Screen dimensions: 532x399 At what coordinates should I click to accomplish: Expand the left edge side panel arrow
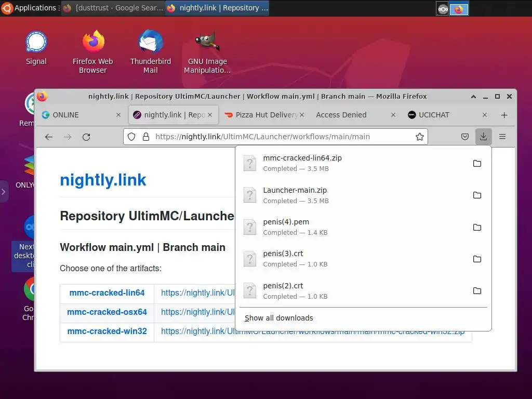[x=4, y=192]
